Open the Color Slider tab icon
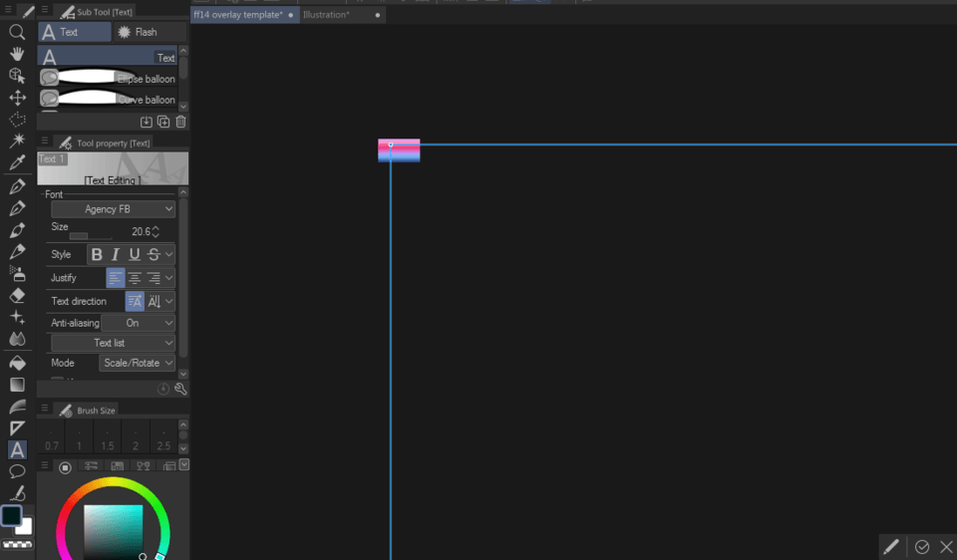 pyautogui.click(x=91, y=466)
